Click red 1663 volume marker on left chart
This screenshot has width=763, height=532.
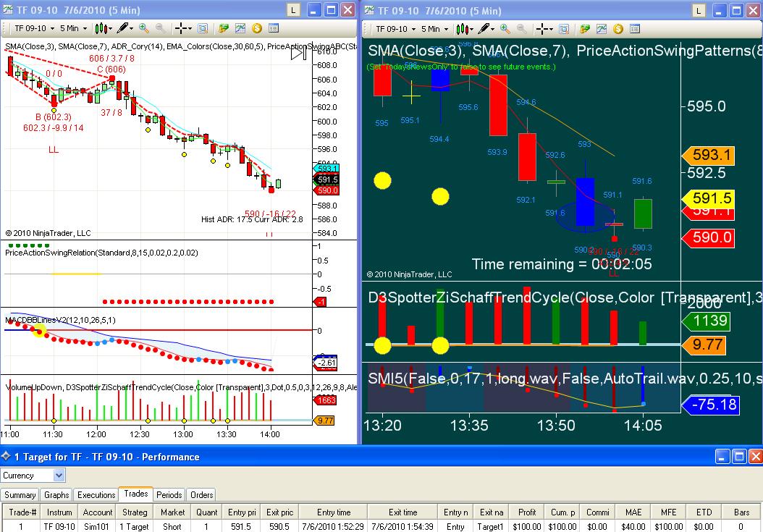pos(324,400)
